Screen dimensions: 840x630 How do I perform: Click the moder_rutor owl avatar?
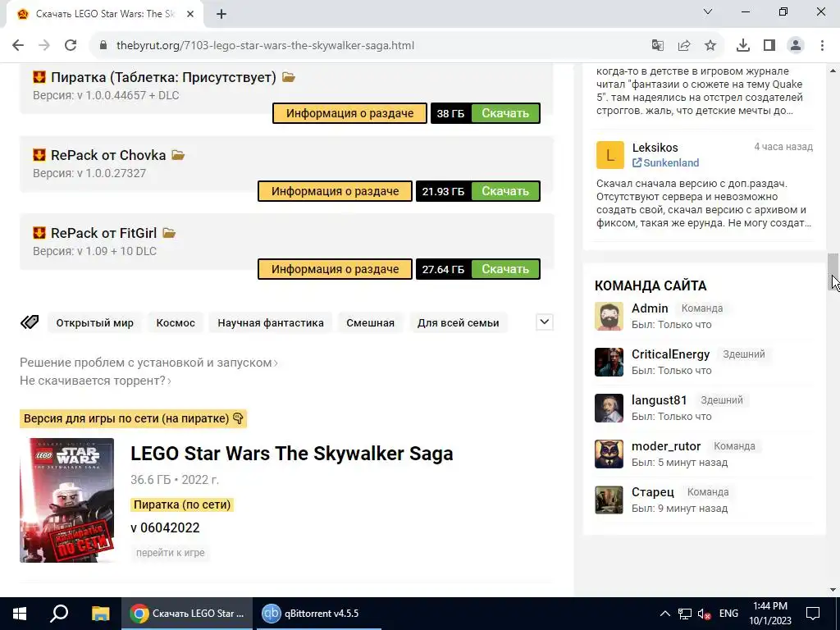tap(609, 454)
